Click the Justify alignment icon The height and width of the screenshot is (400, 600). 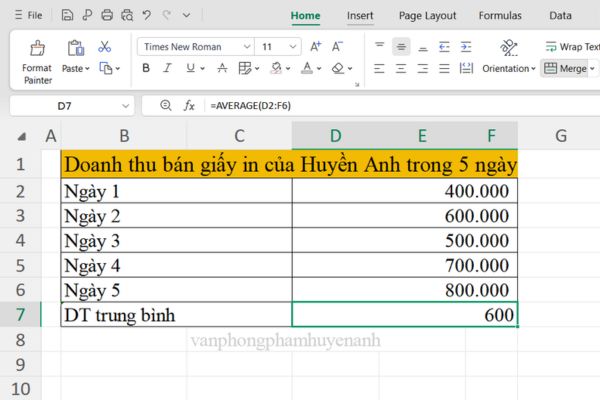pyautogui.click(x=444, y=69)
